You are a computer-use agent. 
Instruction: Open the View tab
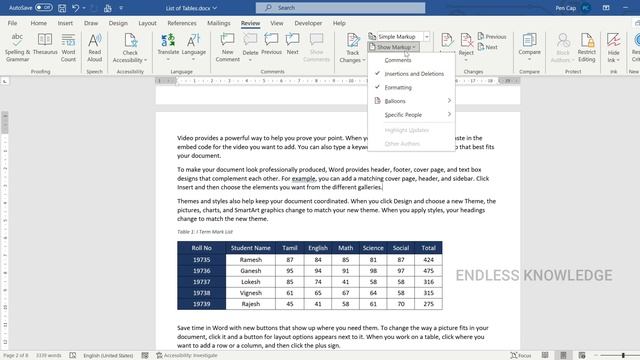[277, 23]
